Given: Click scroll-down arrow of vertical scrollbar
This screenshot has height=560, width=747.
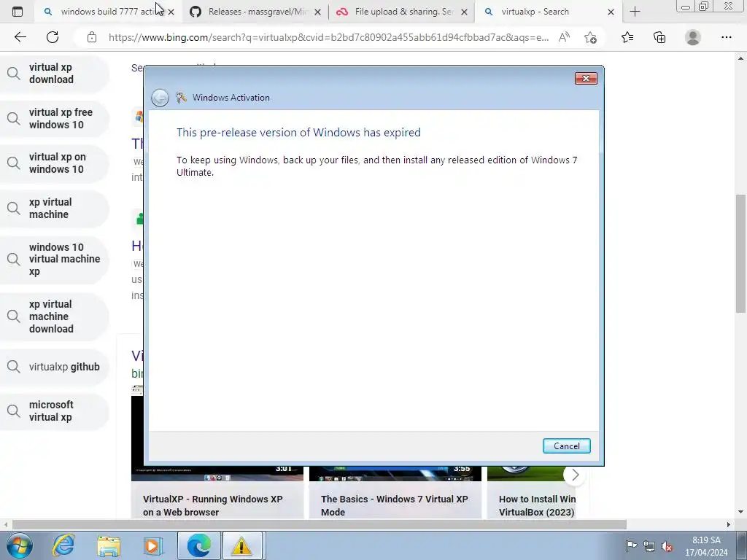Looking at the screenshot, I should (x=740, y=513).
